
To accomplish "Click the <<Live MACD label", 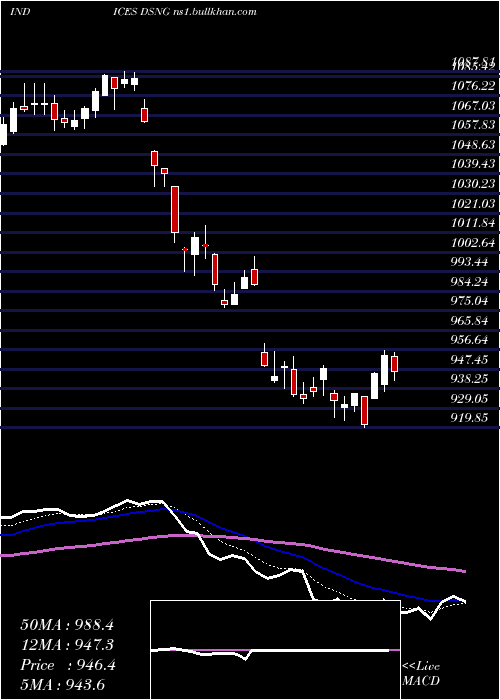I will coord(421,674).
